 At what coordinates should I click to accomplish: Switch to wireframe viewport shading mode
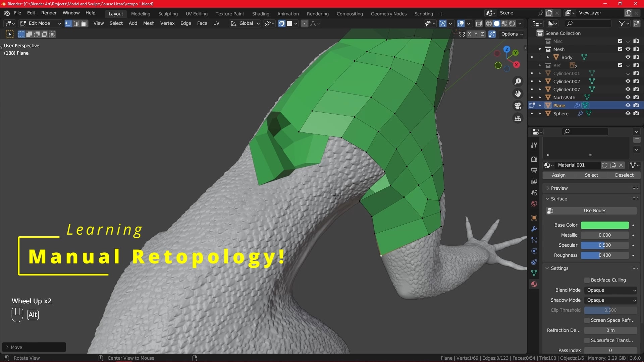click(x=489, y=23)
